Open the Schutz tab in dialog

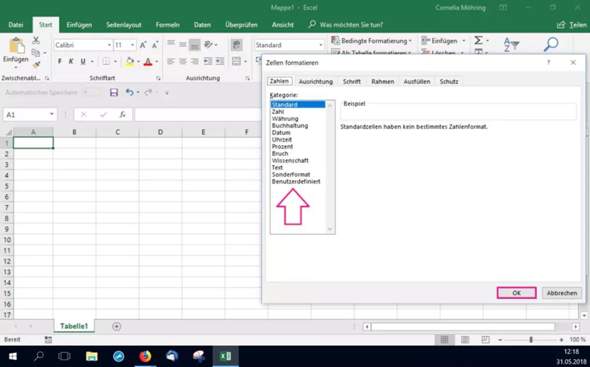pyautogui.click(x=449, y=81)
